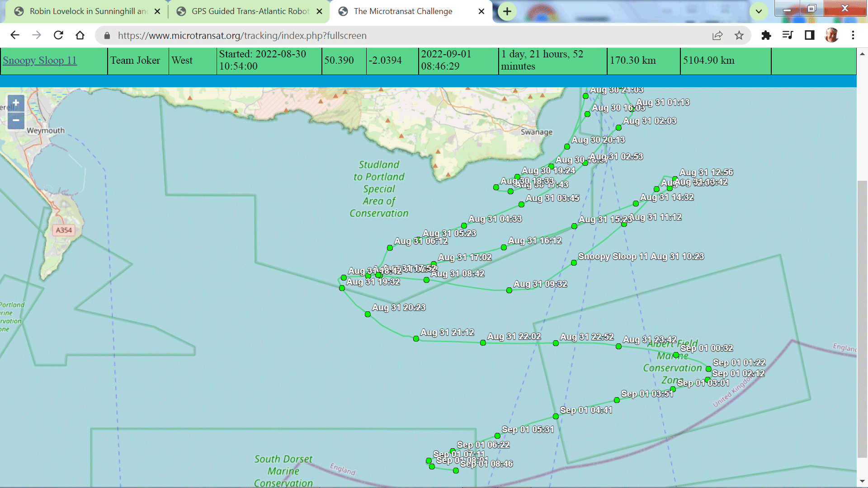Open the user profile avatar menu
Image resolution: width=868 pixels, height=488 pixels.
[x=831, y=35]
